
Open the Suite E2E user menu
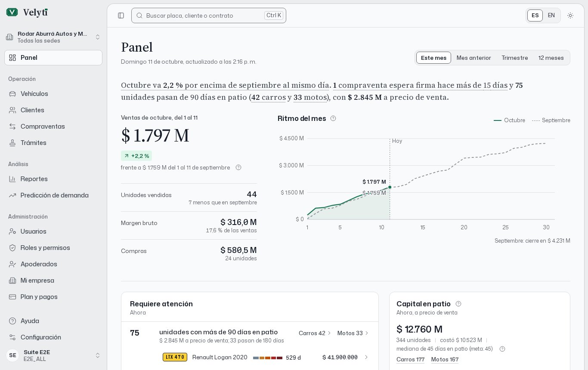click(53, 355)
